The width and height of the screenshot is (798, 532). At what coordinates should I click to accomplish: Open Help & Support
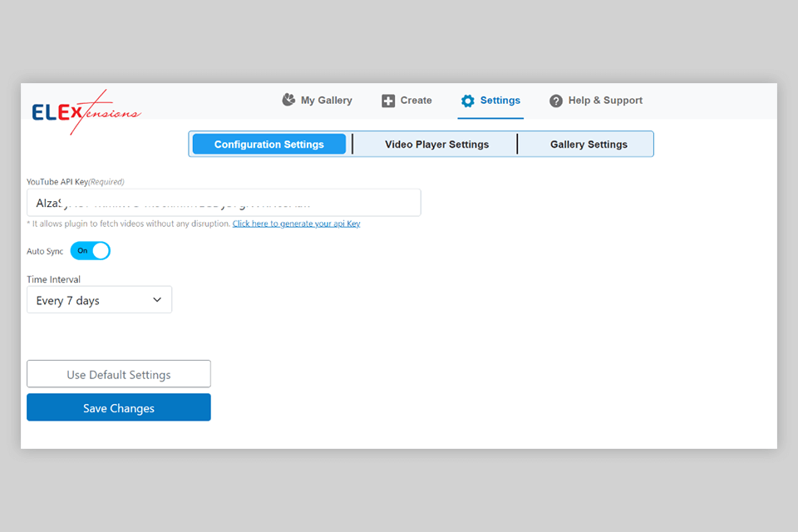point(596,101)
